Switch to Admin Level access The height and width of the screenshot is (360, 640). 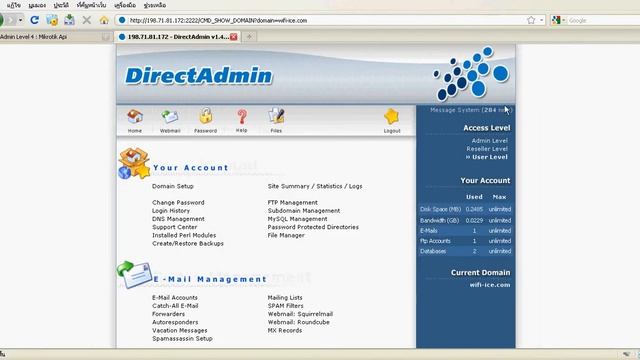[x=489, y=140]
